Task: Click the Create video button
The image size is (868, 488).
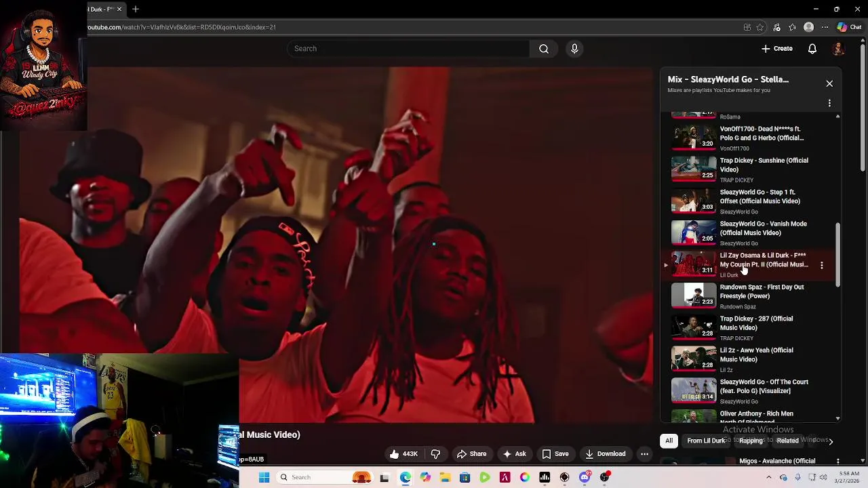Action: point(777,49)
